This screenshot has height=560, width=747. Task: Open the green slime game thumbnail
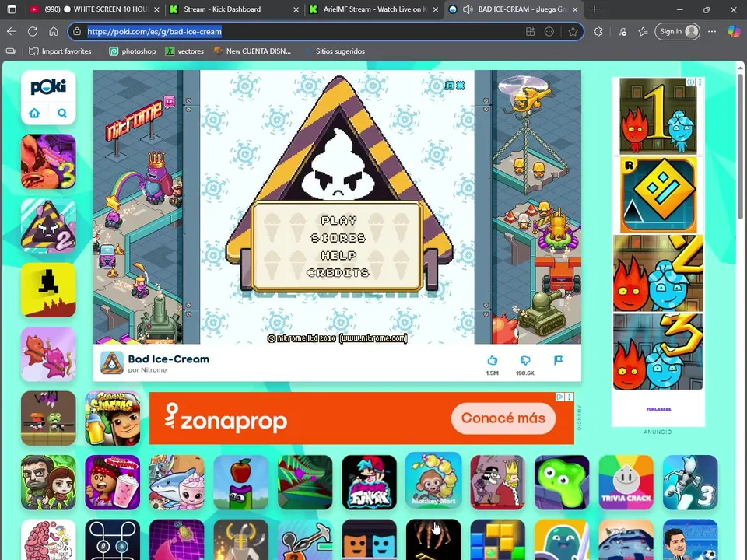562,482
